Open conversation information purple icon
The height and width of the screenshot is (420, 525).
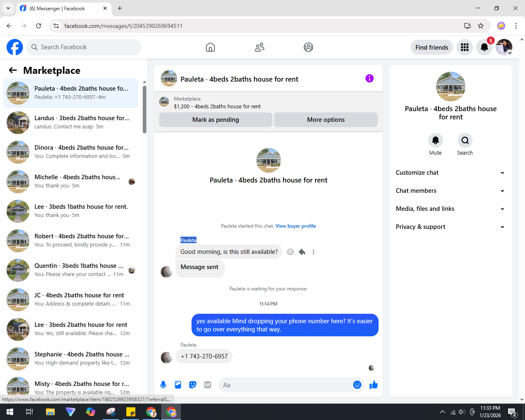[370, 78]
